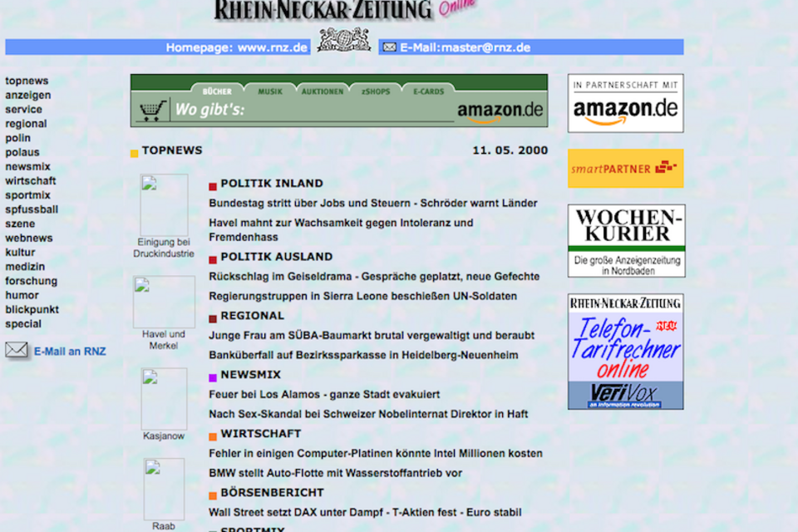Open the Auktionen tab in the Amazon banner
Viewport: 798px width, 532px height.
click(323, 91)
